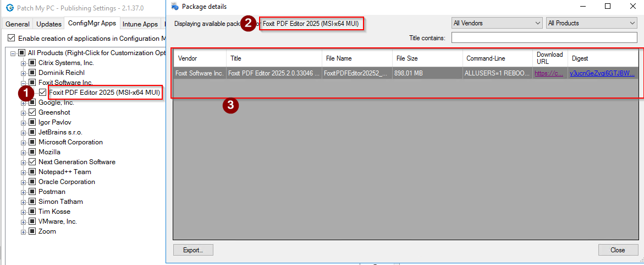Toggle Next Generation Software checkbox
This screenshot has height=265, width=644.
click(32, 162)
